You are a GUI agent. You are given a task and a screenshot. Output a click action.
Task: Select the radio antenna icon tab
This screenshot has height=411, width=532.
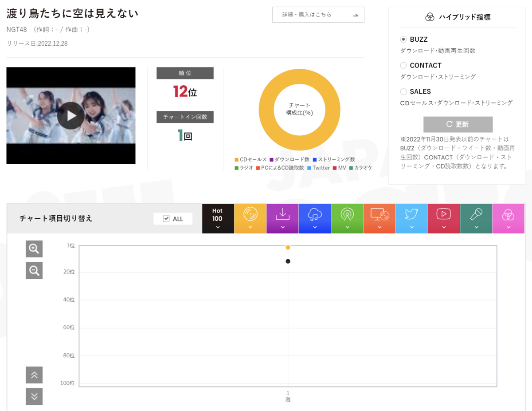pos(347,218)
